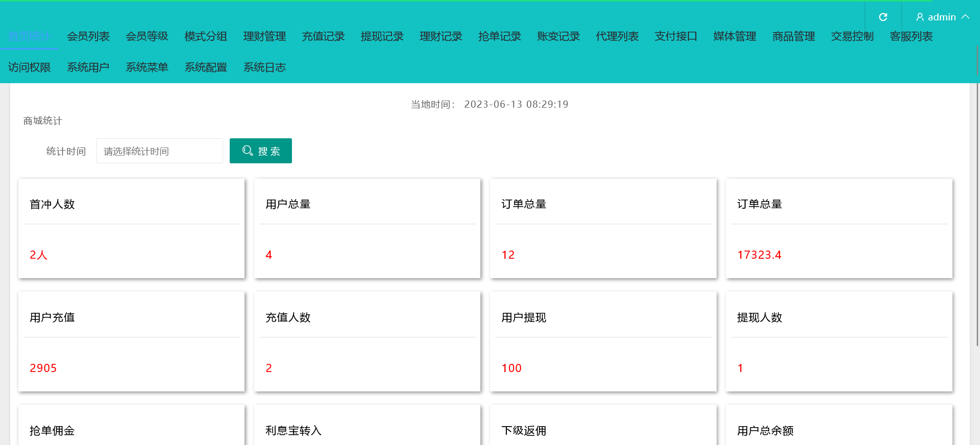This screenshot has width=980, height=445.
Task: Open the 会员列表 menu item
Action: (88, 36)
